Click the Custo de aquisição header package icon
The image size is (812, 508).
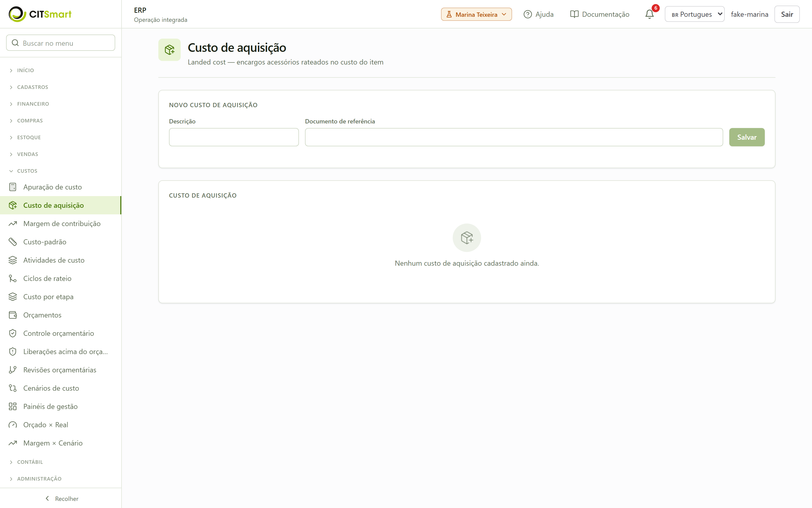click(x=170, y=50)
